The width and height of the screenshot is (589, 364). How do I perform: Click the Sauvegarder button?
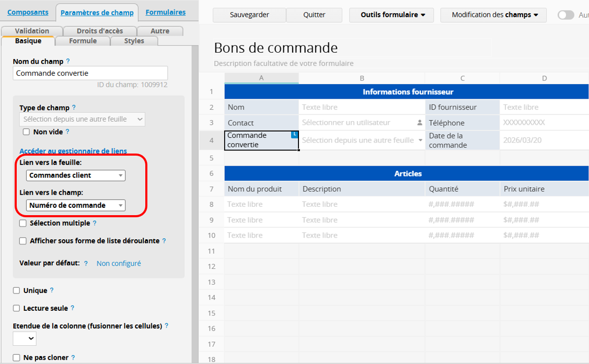[x=249, y=15]
